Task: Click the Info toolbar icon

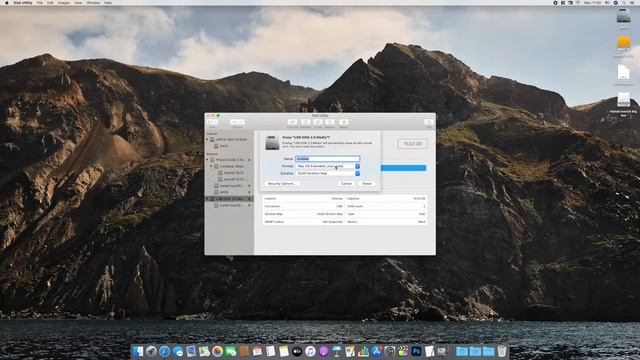Action: (x=429, y=122)
